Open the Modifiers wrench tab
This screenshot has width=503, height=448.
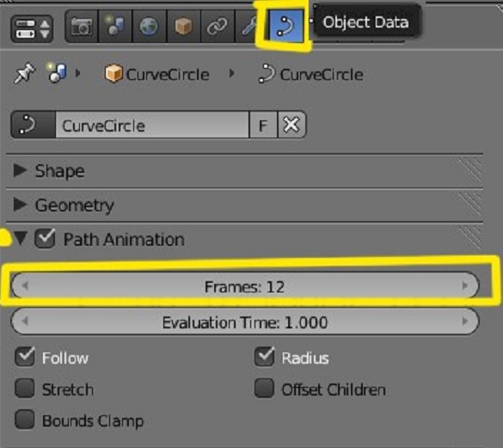point(248,26)
